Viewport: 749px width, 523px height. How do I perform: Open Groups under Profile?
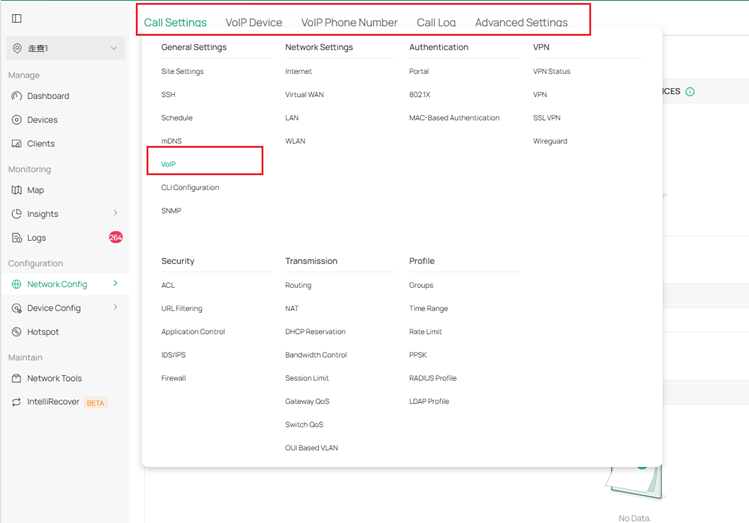pyautogui.click(x=421, y=285)
